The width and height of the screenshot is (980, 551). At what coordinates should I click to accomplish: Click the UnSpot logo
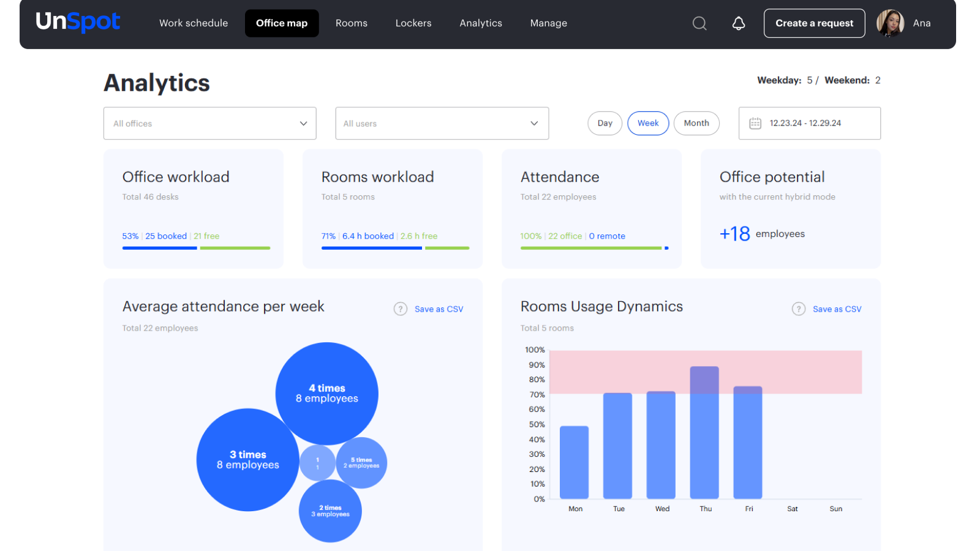78,22
